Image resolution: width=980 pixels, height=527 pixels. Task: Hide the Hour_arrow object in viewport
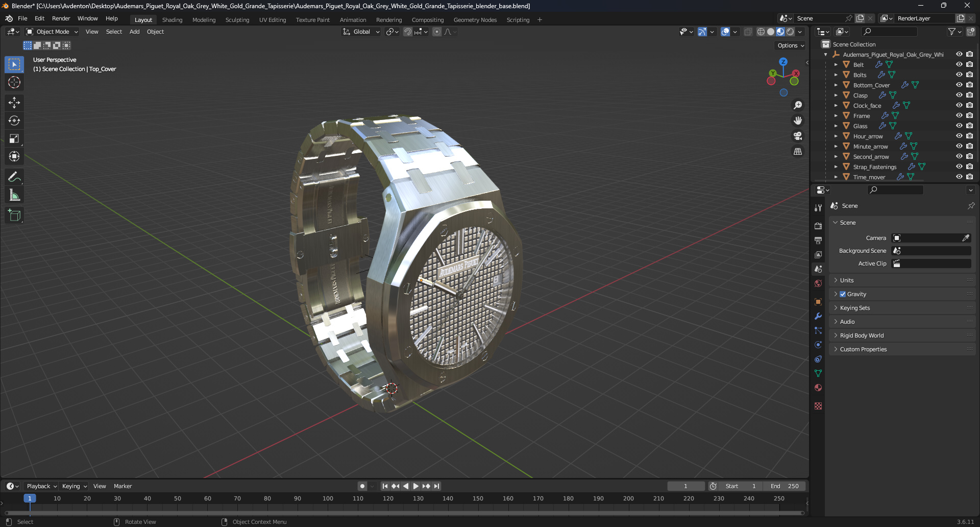tap(959, 136)
